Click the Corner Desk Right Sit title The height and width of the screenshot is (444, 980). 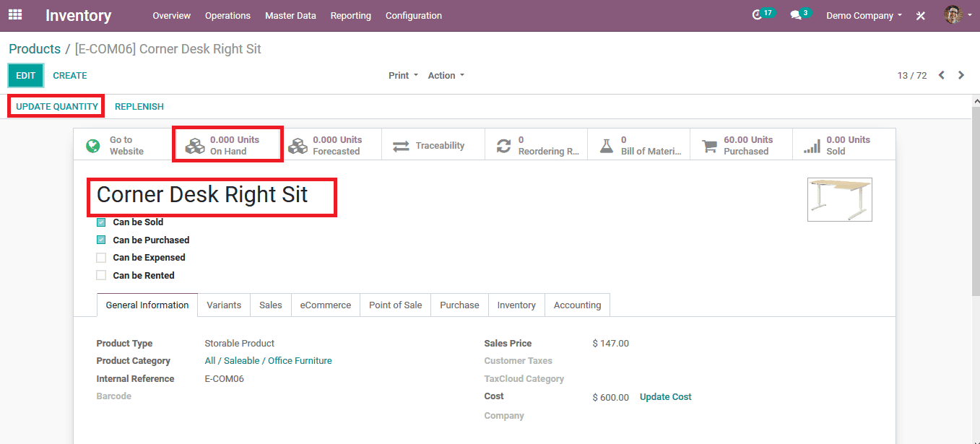point(202,194)
